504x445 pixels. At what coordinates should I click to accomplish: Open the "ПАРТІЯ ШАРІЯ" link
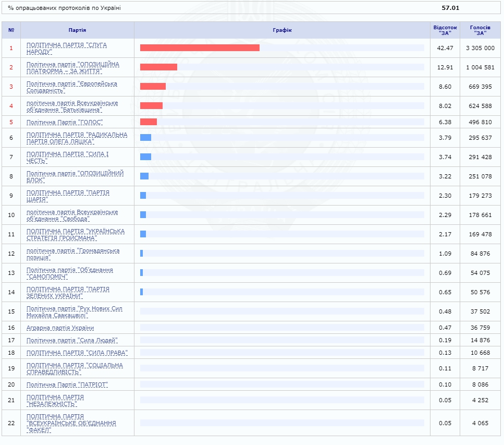tap(68, 196)
